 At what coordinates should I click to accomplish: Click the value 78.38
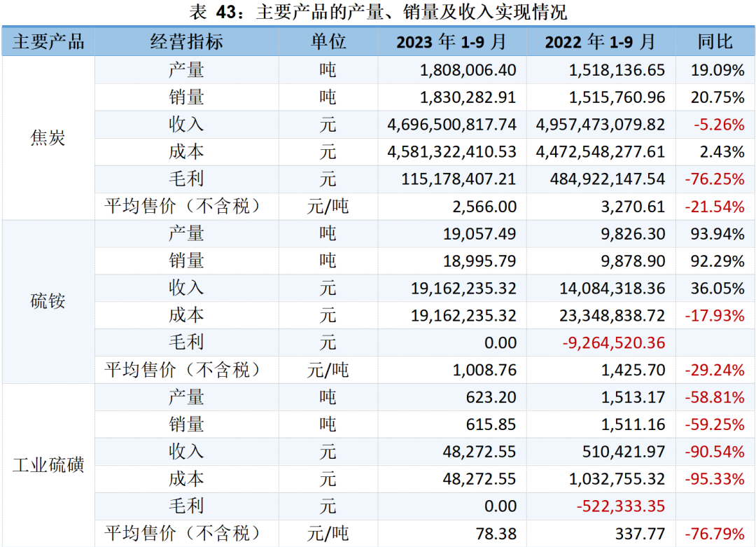tap(495, 534)
